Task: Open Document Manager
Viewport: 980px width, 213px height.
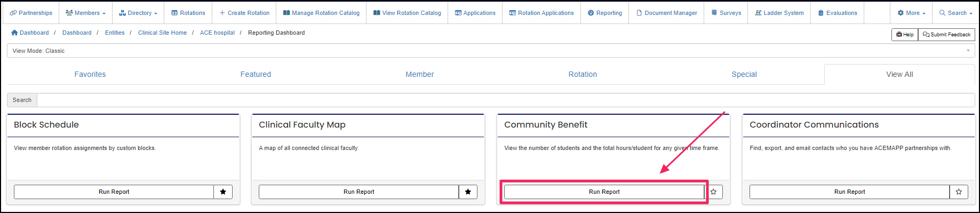Action: tap(667, 13)
